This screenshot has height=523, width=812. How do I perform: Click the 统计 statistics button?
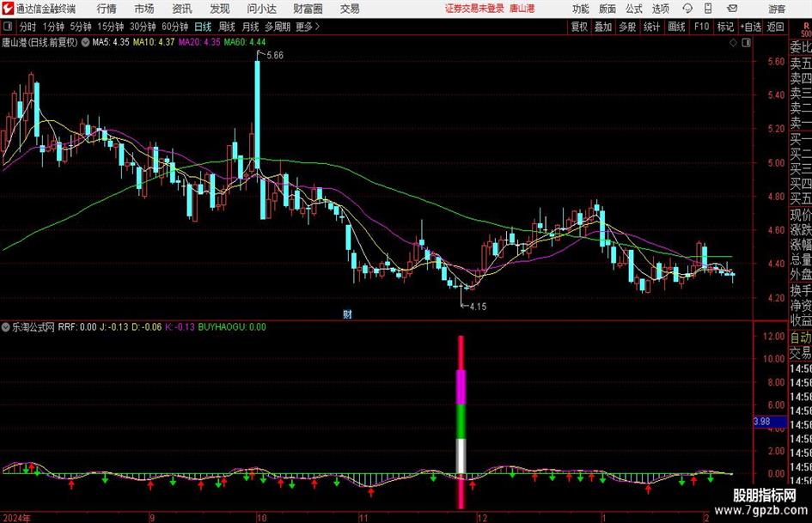click(651, 27)
